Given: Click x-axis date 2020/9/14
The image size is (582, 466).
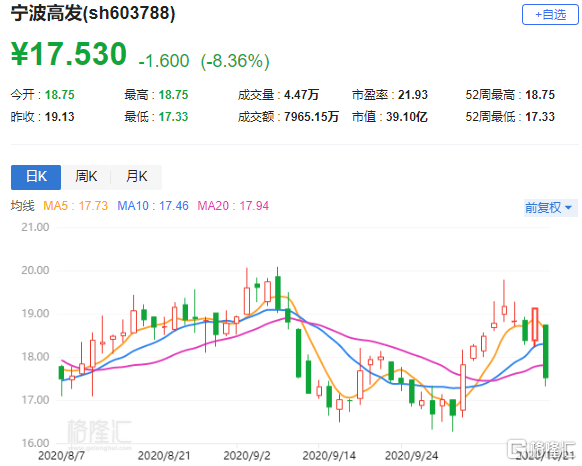Looking at the screenshot, I should (329, 456).
